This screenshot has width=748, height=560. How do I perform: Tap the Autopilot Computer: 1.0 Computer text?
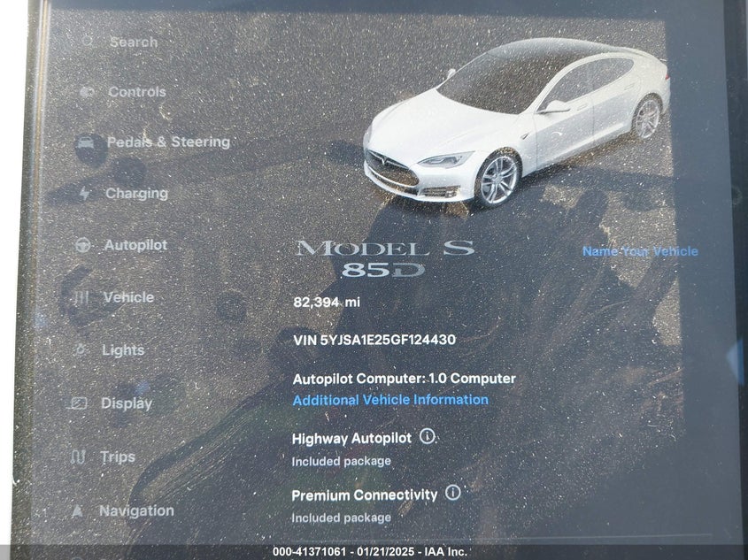404,378
